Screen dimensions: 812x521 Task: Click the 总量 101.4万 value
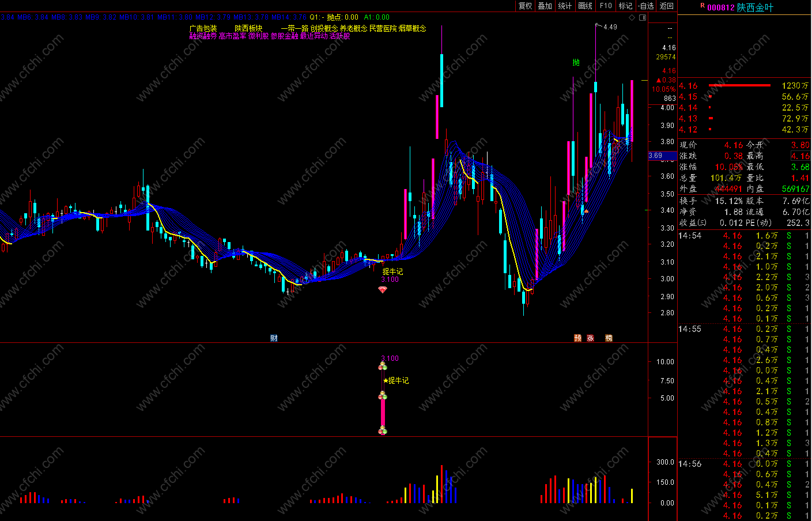(x=727, y=178)
